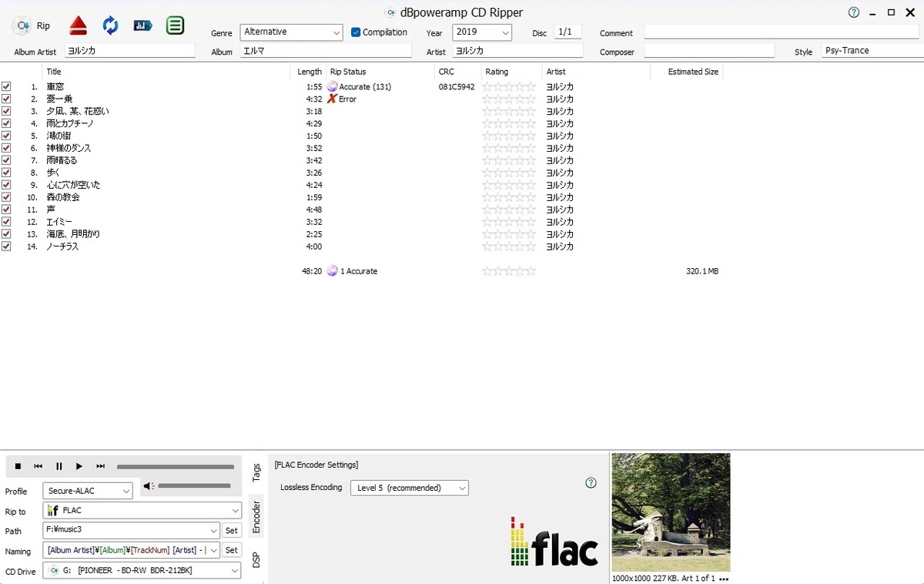Uncheck track 14 checkbox
The width and height of the screenshot is (924, 584).
click(6, 247)
